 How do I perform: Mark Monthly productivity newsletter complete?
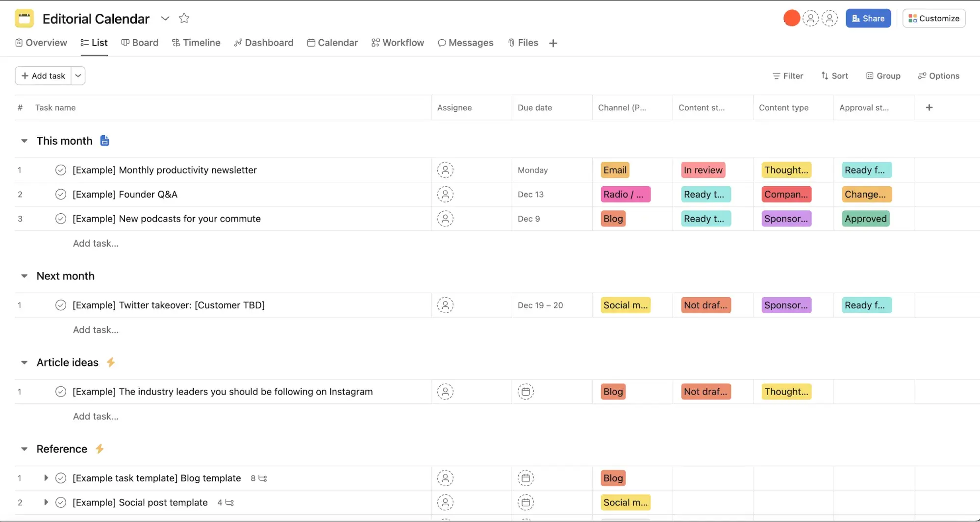(61, 170)
